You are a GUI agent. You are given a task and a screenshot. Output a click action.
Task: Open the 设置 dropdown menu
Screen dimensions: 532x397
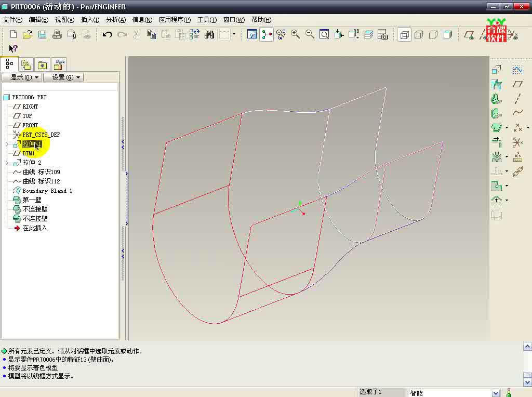[63, 77]
